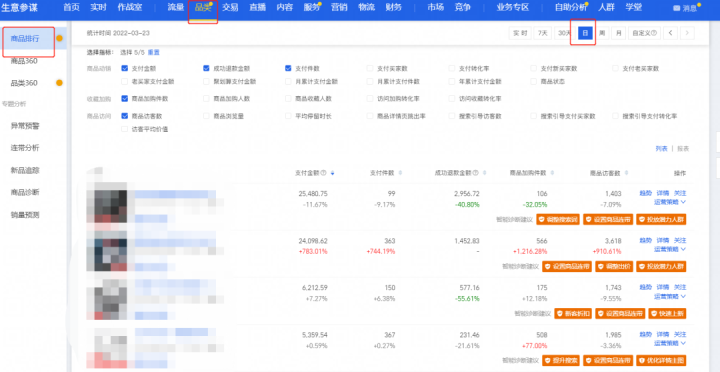
Task: Open the 交易 top navigation tab
Action: coord(230,7)
